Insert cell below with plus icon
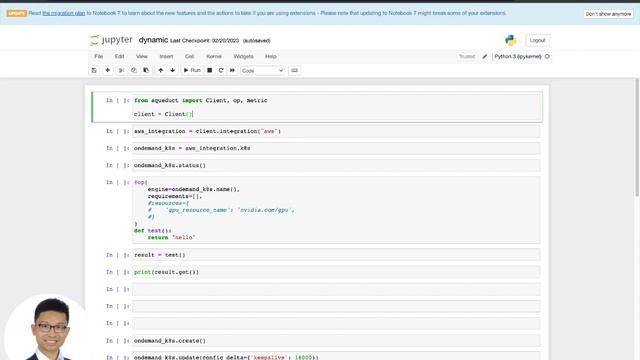The height and width of the screenshot is (360, 640). pos(108,70)
